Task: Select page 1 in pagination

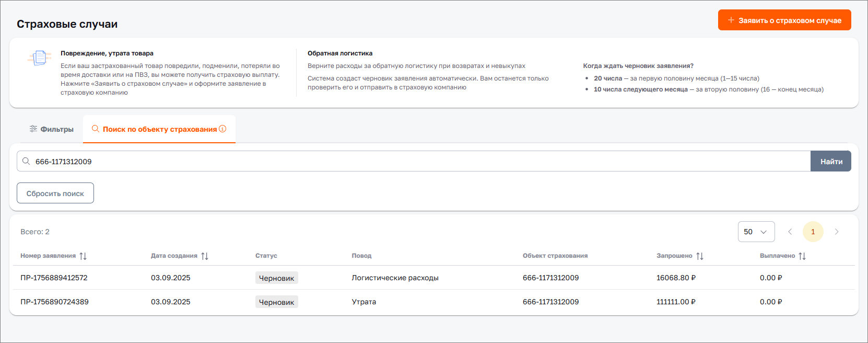Action: coord(813,232)
